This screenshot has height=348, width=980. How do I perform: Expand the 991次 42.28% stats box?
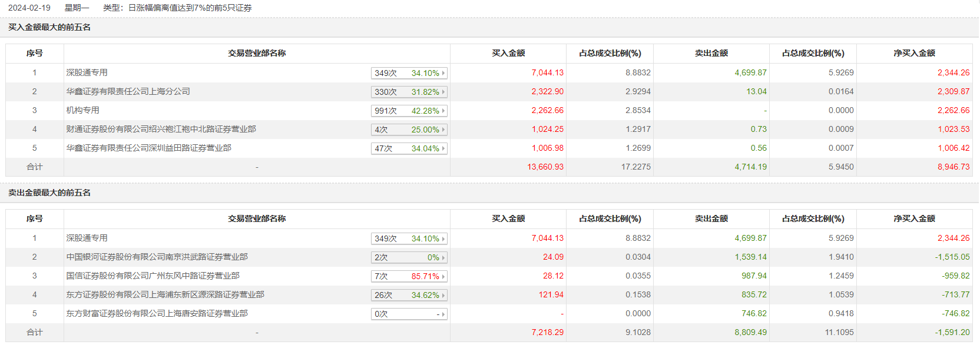coord(409,111)
